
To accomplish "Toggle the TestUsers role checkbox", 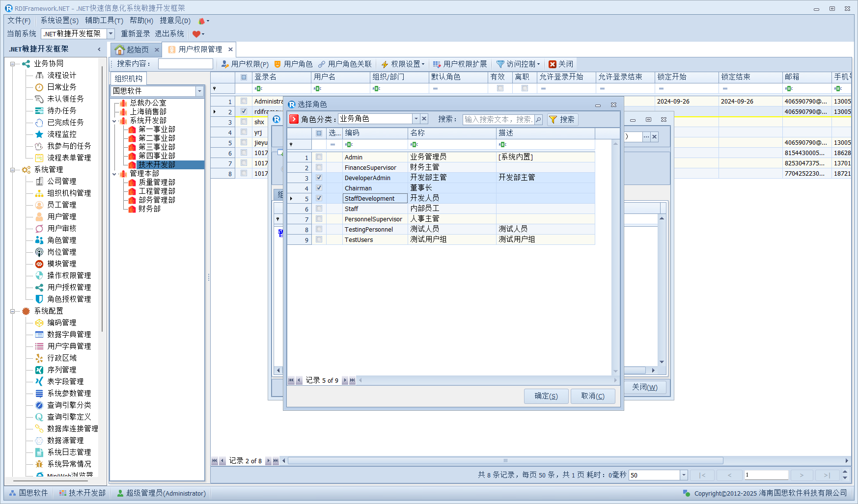I will [319, 239].
